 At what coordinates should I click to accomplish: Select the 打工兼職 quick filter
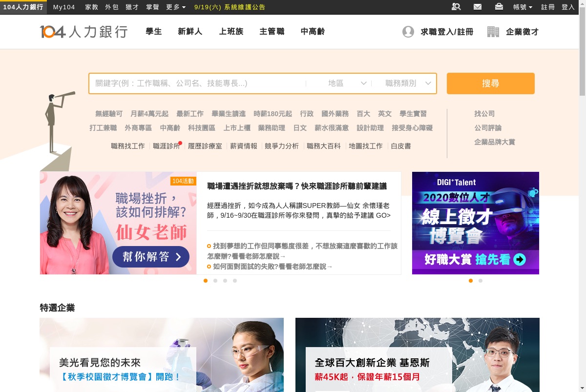point(103,128)
